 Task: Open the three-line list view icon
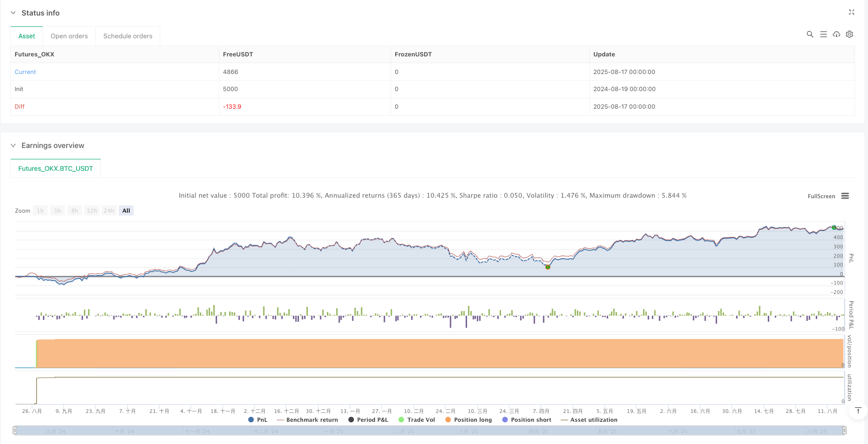[x=824, y=34]
